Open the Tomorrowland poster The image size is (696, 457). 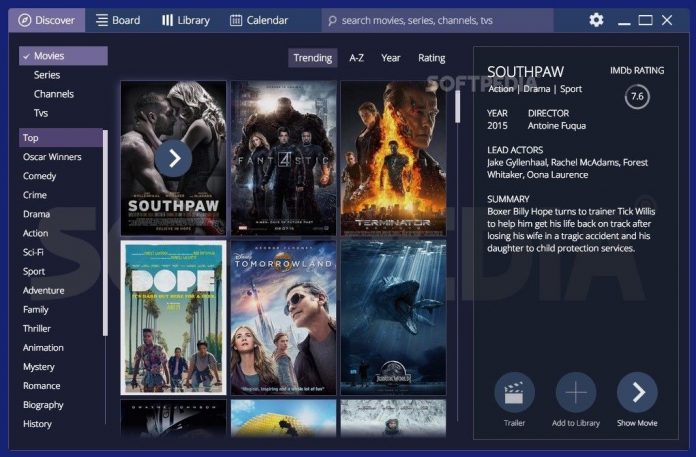pyautogui.click(x=284, y=318)
